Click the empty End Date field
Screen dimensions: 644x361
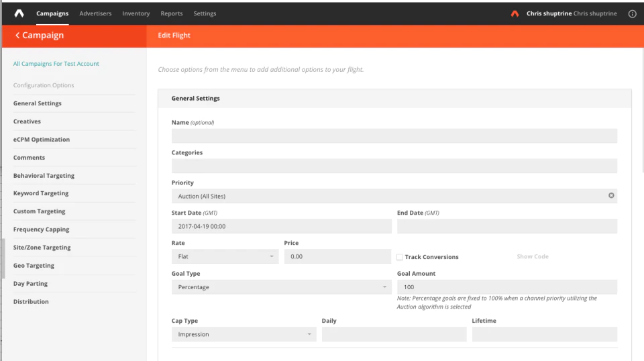point(507,226)
